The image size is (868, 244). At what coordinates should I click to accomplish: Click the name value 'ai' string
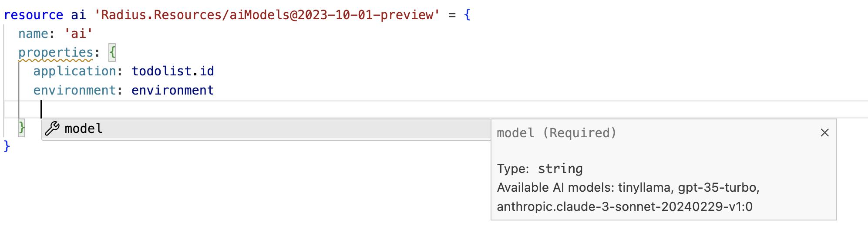[78, 34]
